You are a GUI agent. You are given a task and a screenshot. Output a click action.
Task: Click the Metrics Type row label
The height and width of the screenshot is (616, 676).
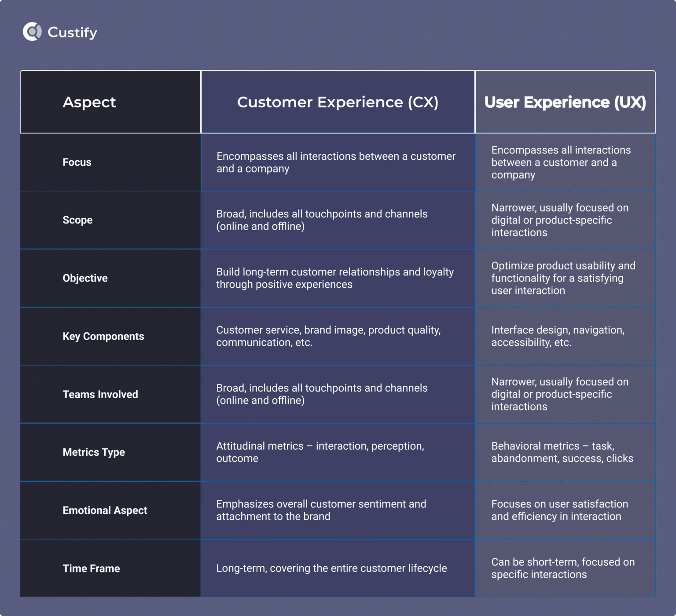[x=94, y=452]
